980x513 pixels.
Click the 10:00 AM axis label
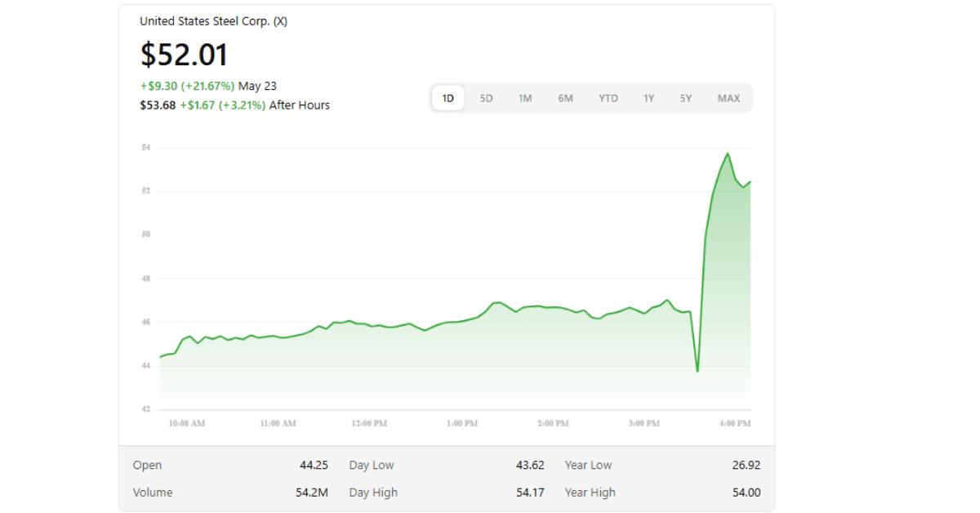[187, 423]
